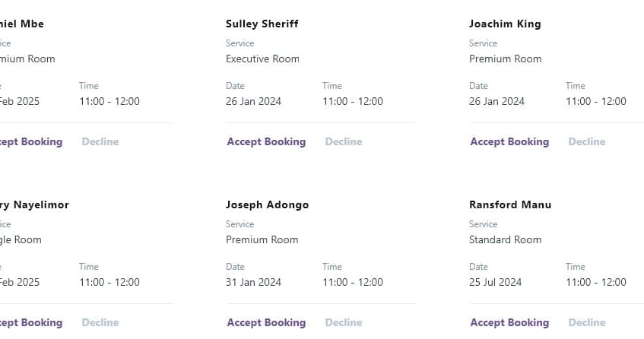Viewport: 644px width, 339px height.
Task: Click the Executive Room service text
Action: [x=262, y=59]
